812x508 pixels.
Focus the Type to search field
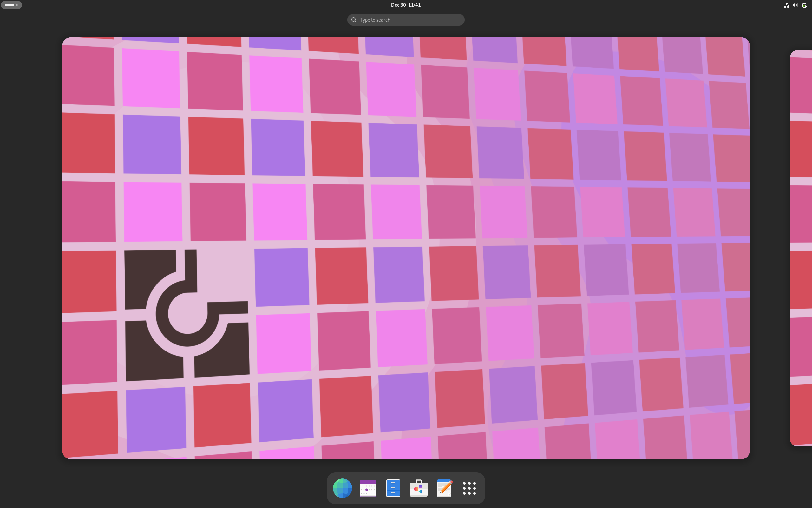point(406,20)
